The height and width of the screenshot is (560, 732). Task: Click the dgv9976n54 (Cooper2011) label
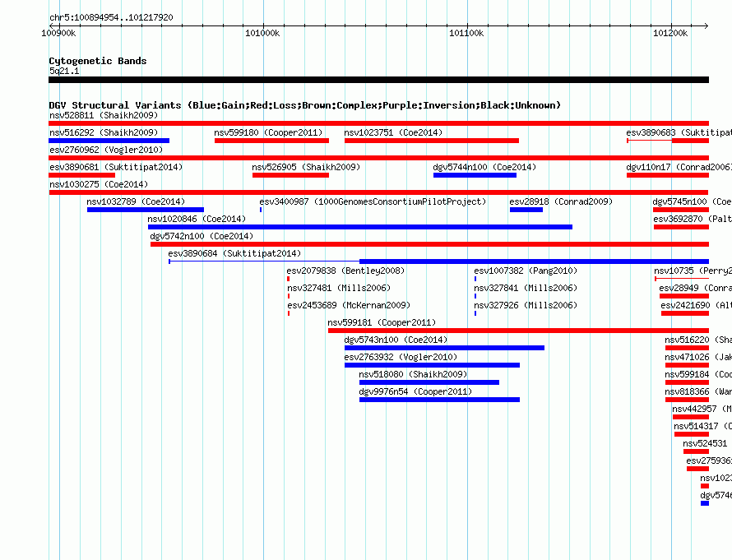point(415,391)
